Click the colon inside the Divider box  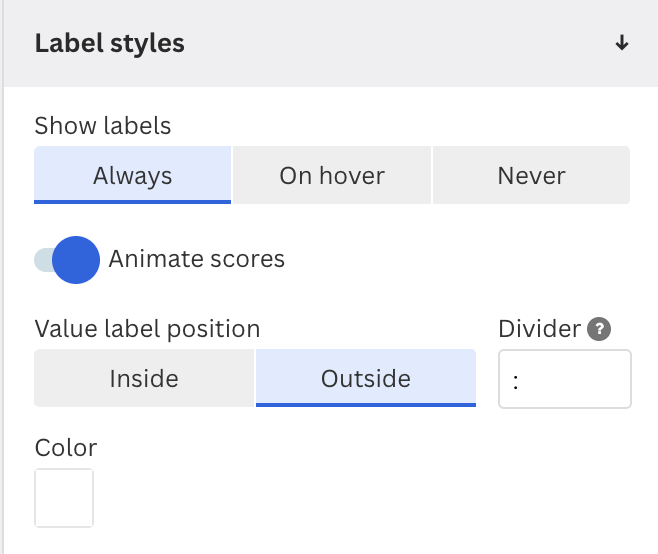(516, 382)
